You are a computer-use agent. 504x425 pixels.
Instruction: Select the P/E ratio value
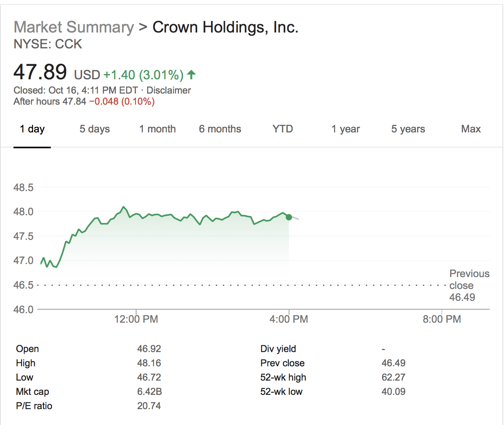149,406
